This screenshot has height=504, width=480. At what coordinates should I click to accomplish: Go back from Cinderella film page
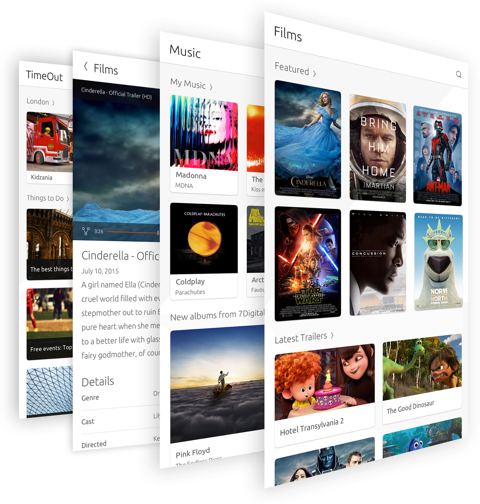point(86,66)
